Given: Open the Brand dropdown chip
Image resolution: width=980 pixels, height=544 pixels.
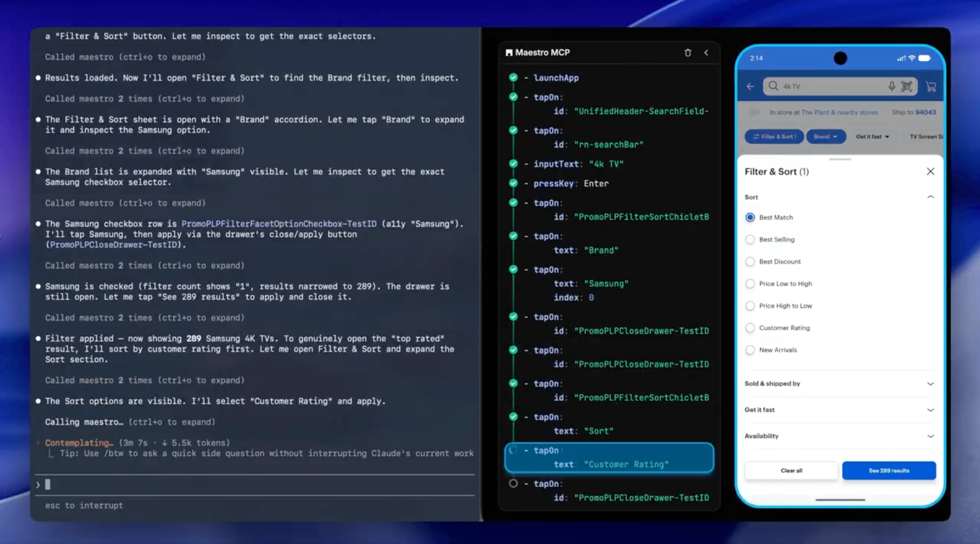Looking at the screenshot, I should point(826,136).
